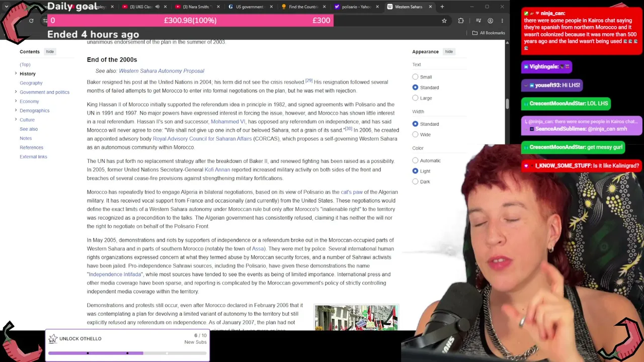
Task: Open the Kofi Annan article link
Action: pyautogui.click(x=217, y=169)
